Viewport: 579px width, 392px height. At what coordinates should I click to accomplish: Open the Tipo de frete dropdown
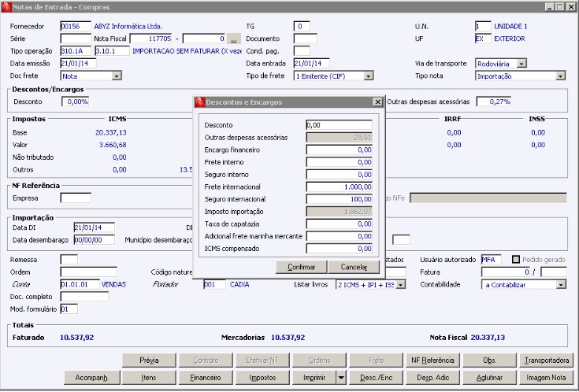click(368, 76)
